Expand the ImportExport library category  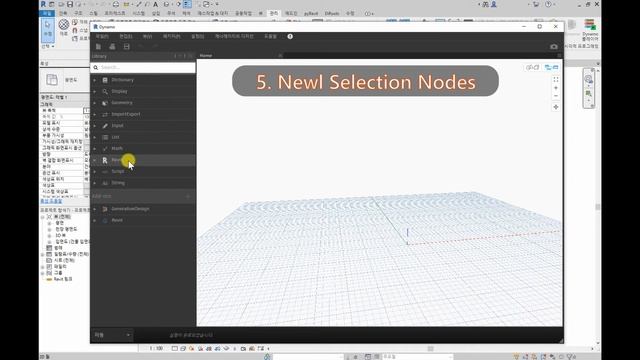[x=95, y=114]
